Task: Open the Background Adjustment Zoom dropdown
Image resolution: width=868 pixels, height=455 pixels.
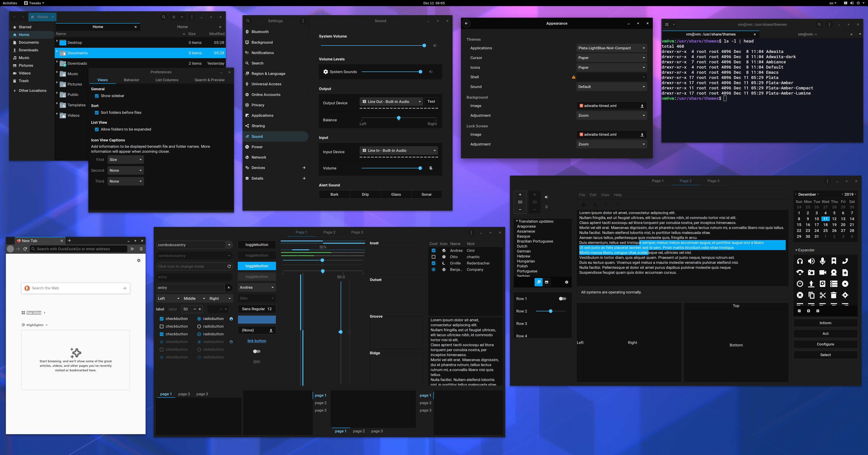Action: 611,115
